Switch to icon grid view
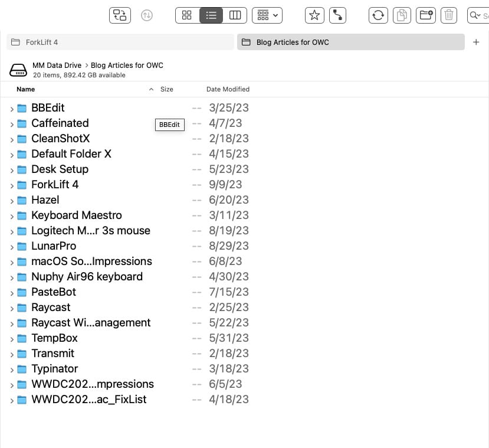The height and width of the screenshot is (448, 489). [x=187, y=15]
